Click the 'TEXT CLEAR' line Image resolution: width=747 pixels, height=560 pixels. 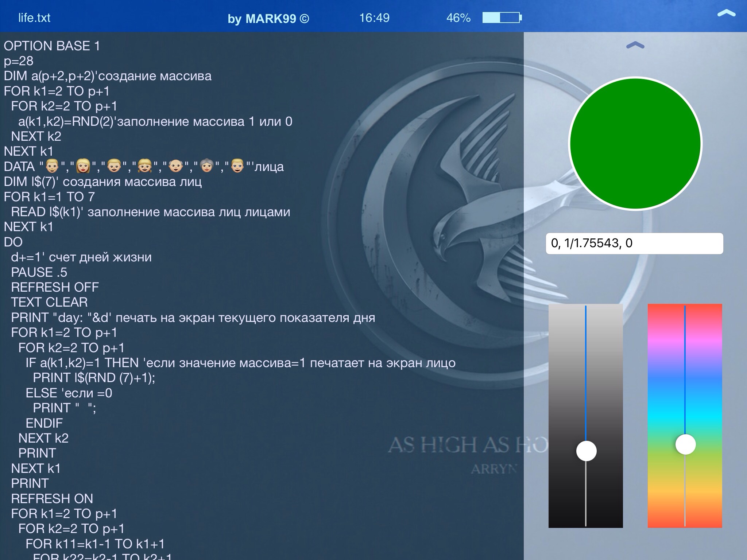(x=49, y=302)
